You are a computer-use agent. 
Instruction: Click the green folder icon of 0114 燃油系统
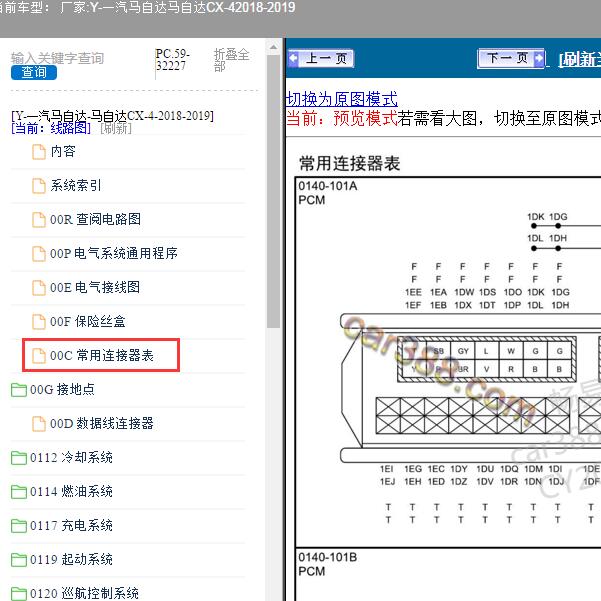click(x=19, y=492)
